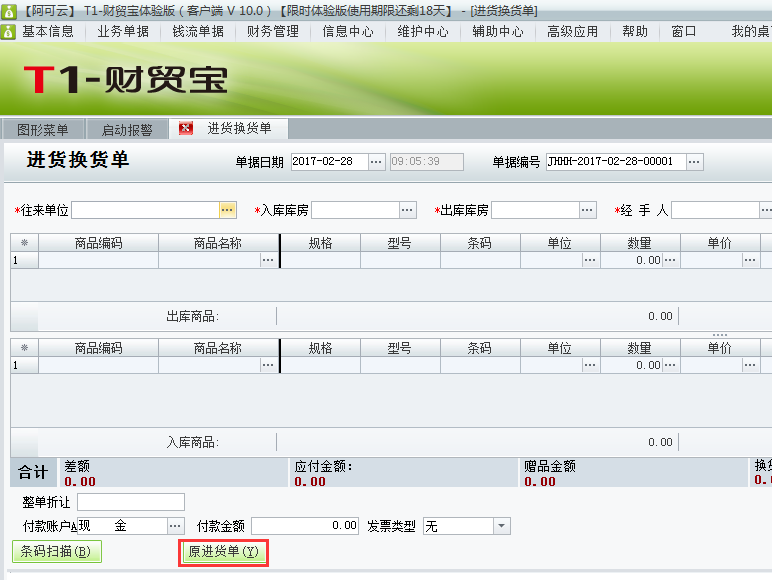The height and width of the screenshot is (580, 772).
Task: Click the asterisk corner of upper grid
Action: point(25,243)
